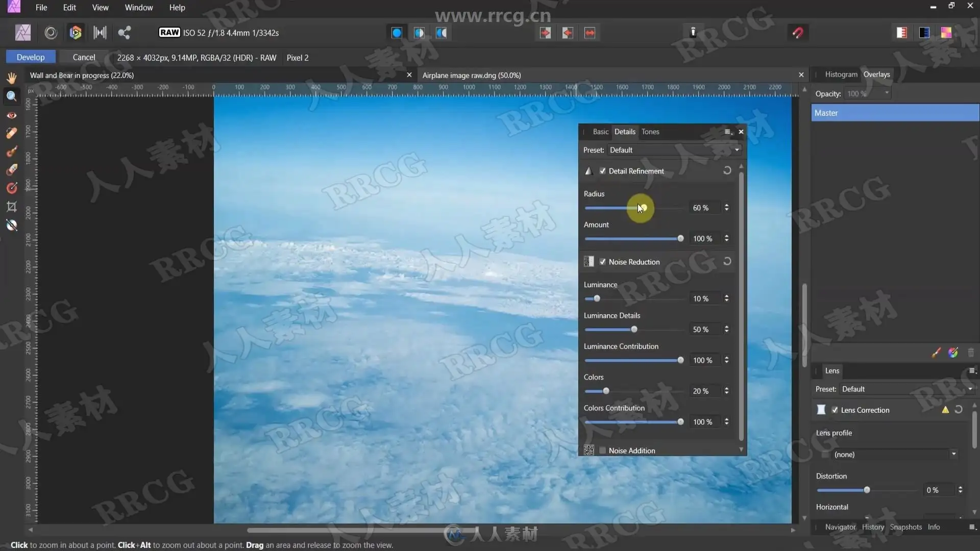Switch to the Histogram tab

point(841,74)
